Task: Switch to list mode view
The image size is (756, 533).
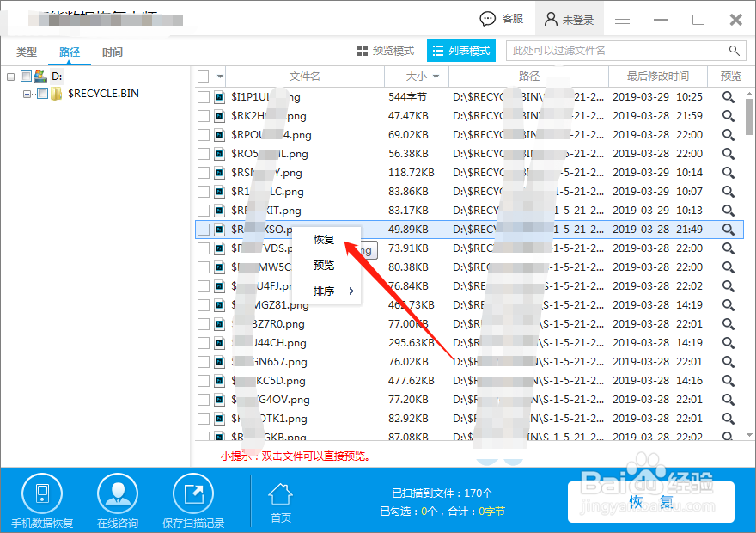Action: click(x=461, y=50)
